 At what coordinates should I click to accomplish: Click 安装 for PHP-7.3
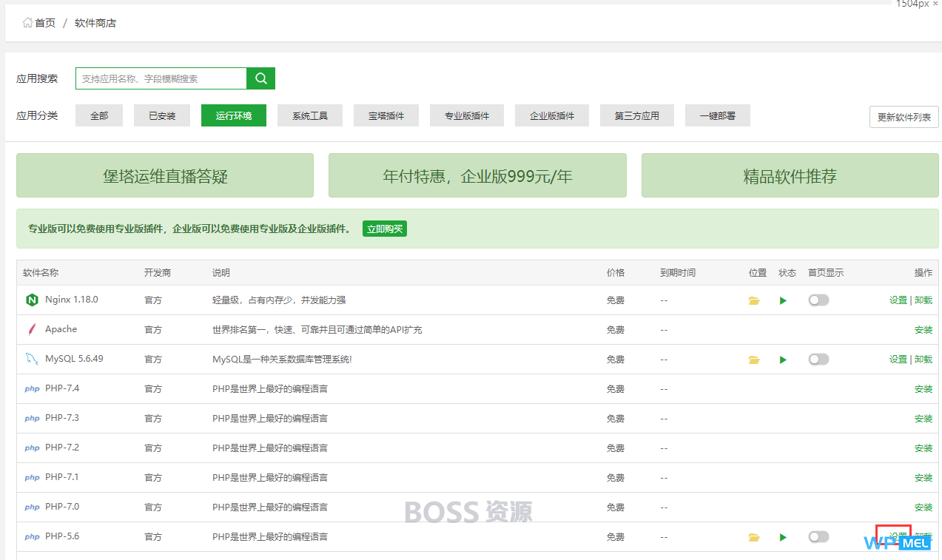(x=924, y=419)
